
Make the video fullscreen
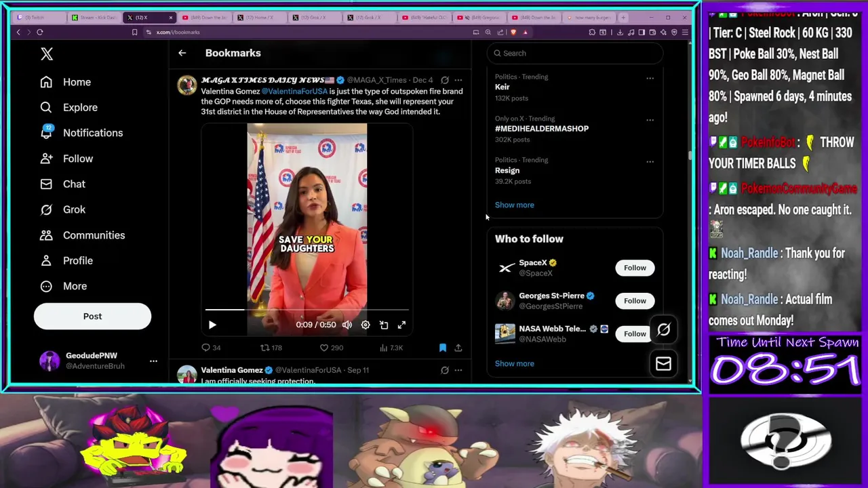[401, 325]
